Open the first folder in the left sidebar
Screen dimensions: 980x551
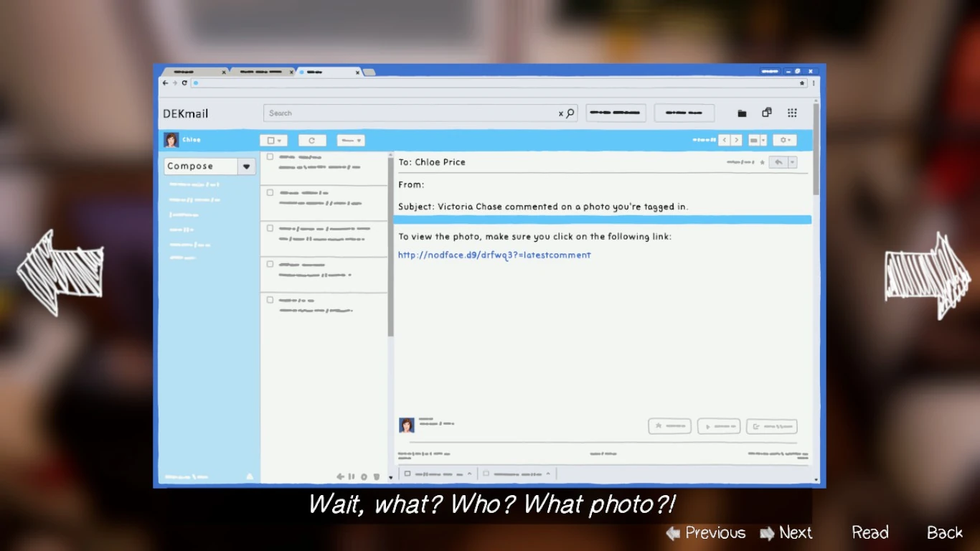pyautogui.click(x=194, y=185)
